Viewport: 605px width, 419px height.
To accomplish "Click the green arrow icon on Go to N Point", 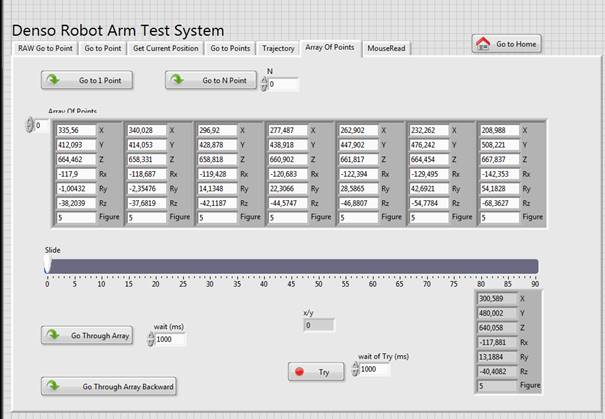I will 177,80.
